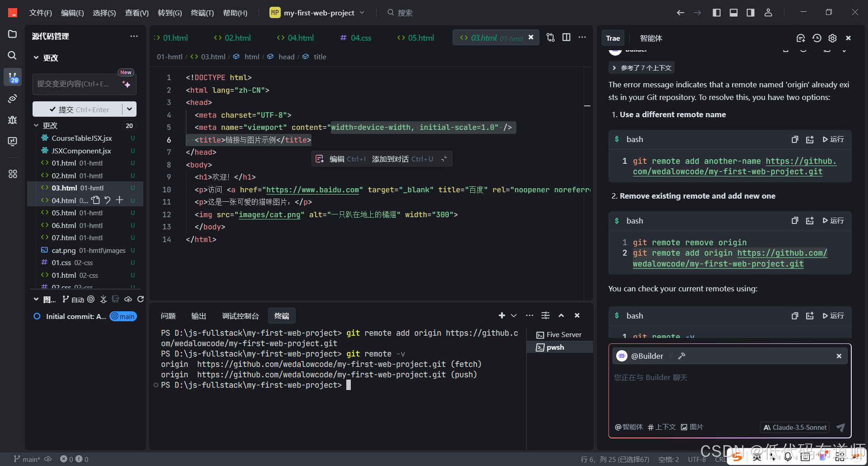This screenshot has width=868, height=466.
Task: Open the 转到(G) menu
Action: pyautogui.click(x=170, y=13)
